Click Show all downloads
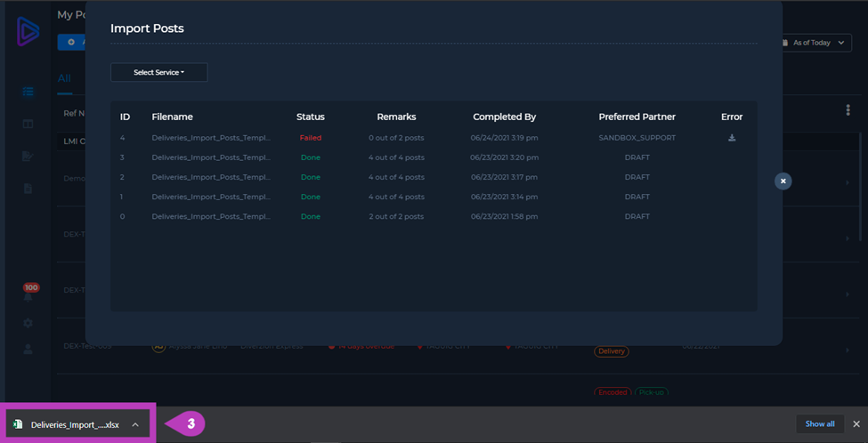The image size is (868, 443). point(820,424)
